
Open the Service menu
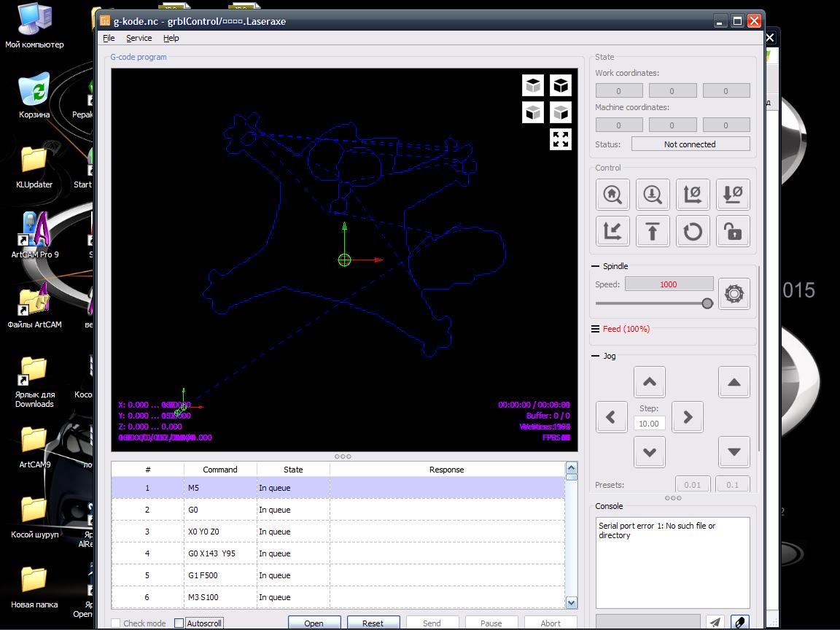coord(139,38)
